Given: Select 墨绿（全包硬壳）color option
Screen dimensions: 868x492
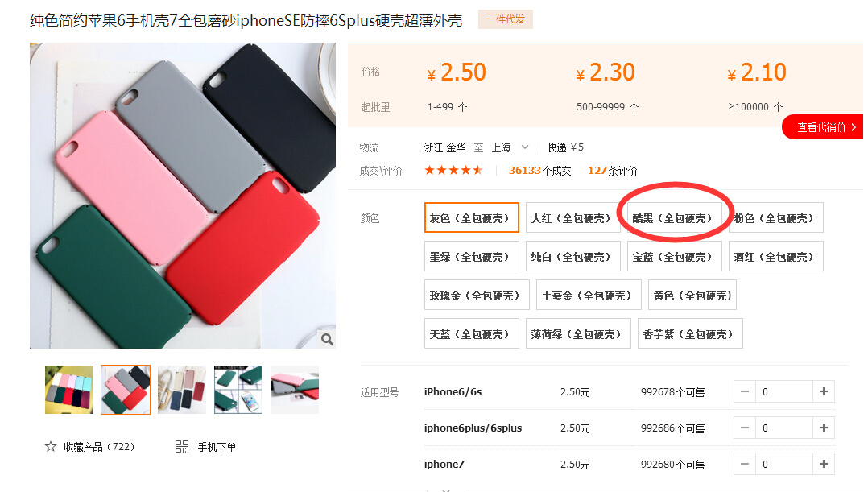Looking at the screenshot, I should tap(472, 256).
